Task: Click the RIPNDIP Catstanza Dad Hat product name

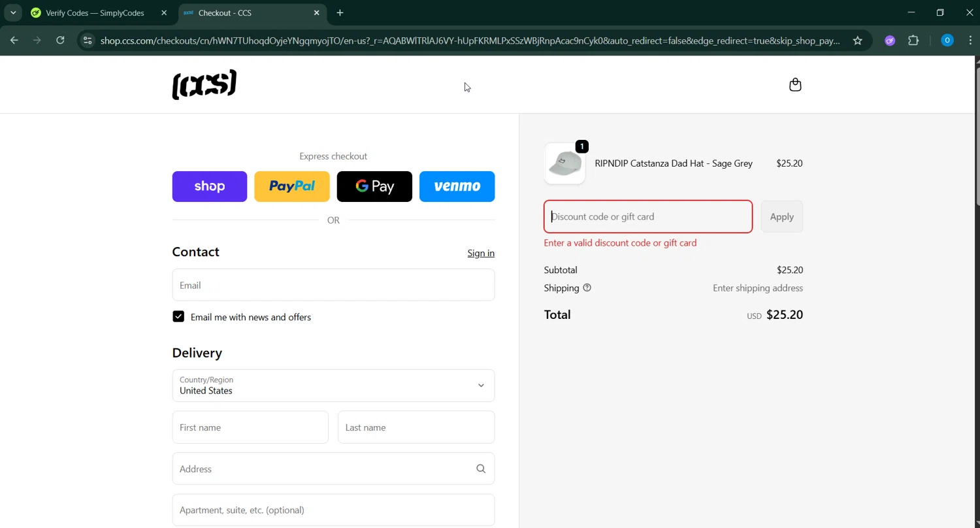Action: point(674,163)
